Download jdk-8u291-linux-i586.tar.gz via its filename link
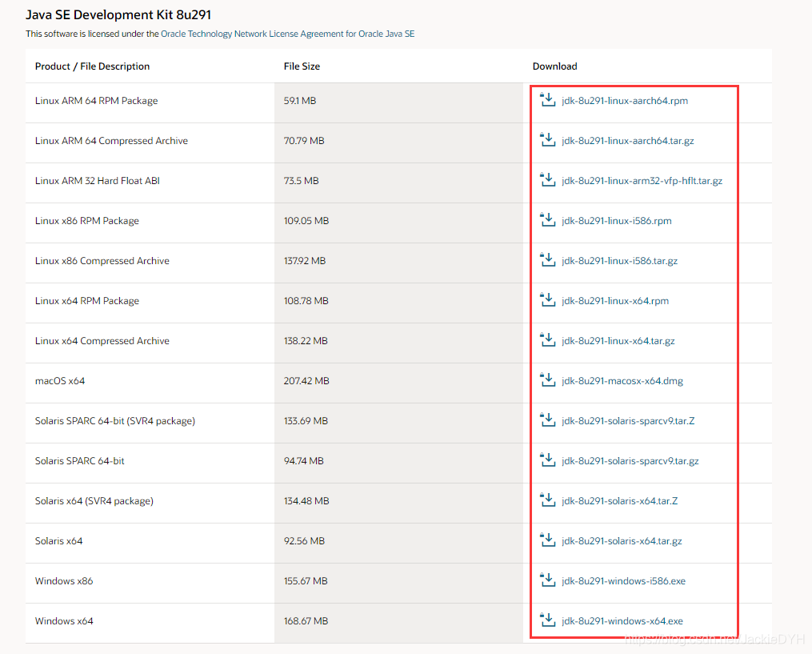Screen dimensions: 812x654 tap(619, 261)
